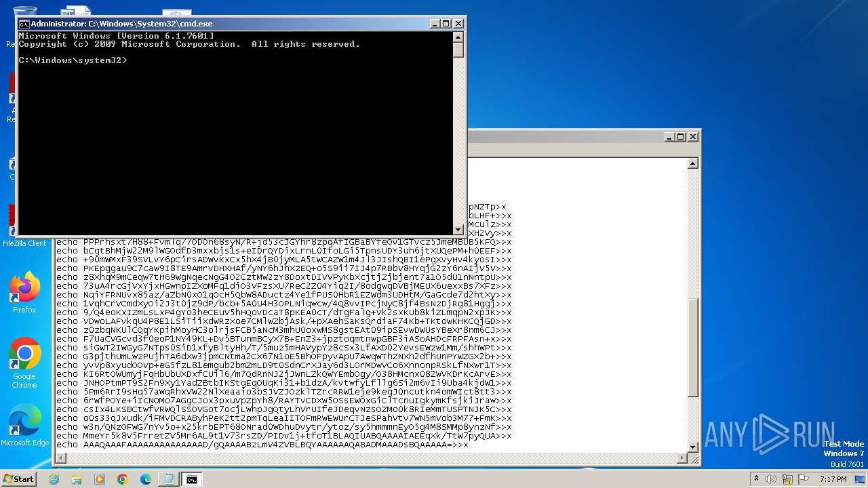Open the clock showing 7:17 PM

833,479
